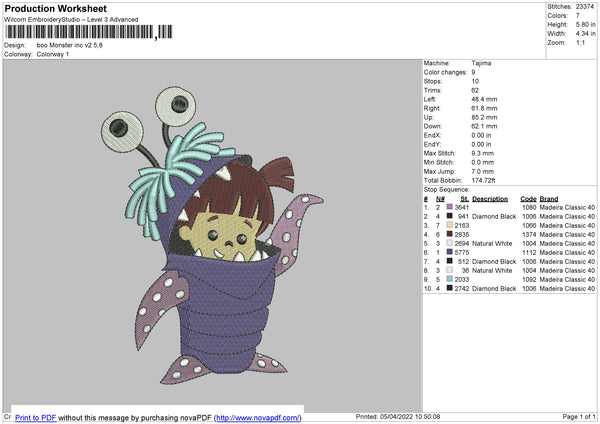Screen dimensions: 600x424
Task: Click the Min Stitch value 0.0 mm
Action: point(482,162)
